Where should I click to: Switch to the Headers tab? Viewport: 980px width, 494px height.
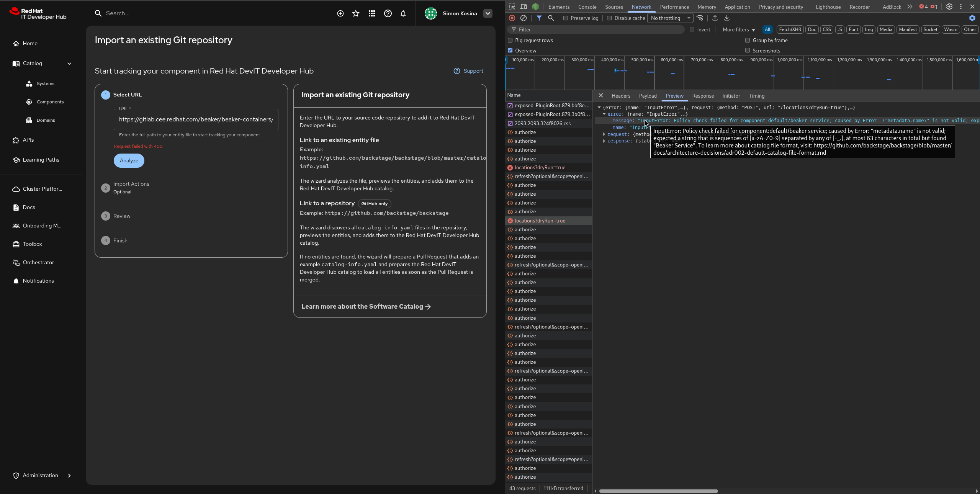pos(621,96)
